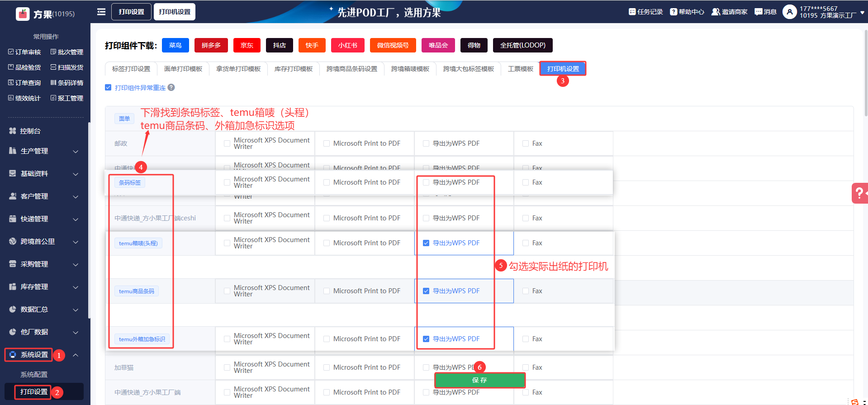The image size is (868, 405).
Task: Check 导出为WPS PDF for 条码标签
Action: [426, 182]
